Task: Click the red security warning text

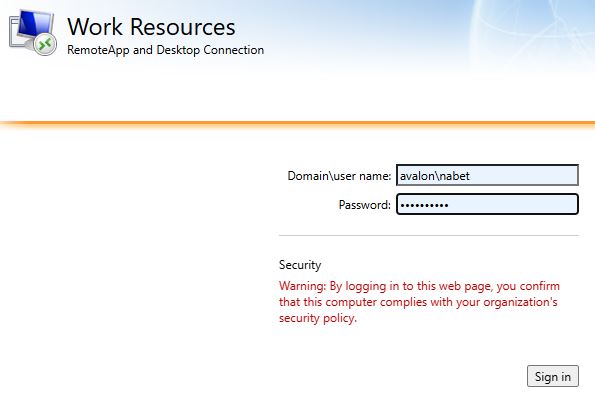Action: click(419, 302)
